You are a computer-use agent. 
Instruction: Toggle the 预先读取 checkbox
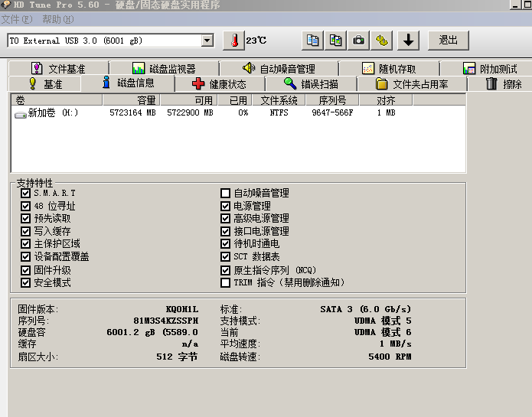click(x=25, y=219)
